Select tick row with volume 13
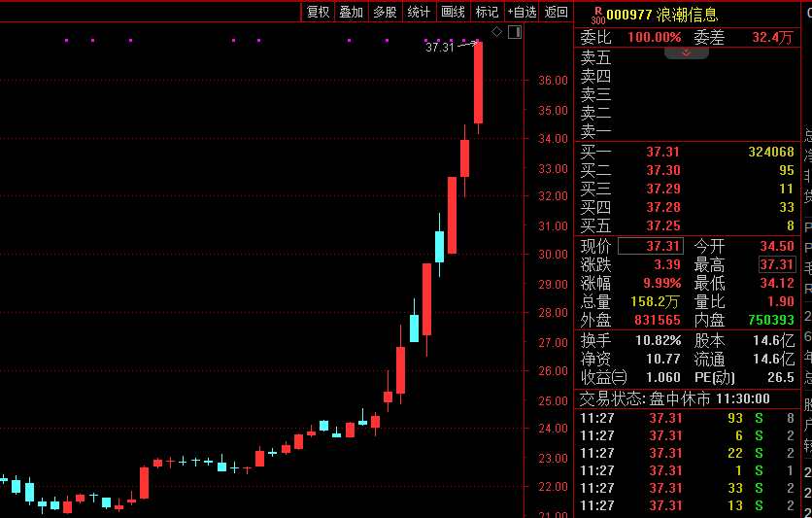This screenshot has height=518, width=812. tap(688, 505)
